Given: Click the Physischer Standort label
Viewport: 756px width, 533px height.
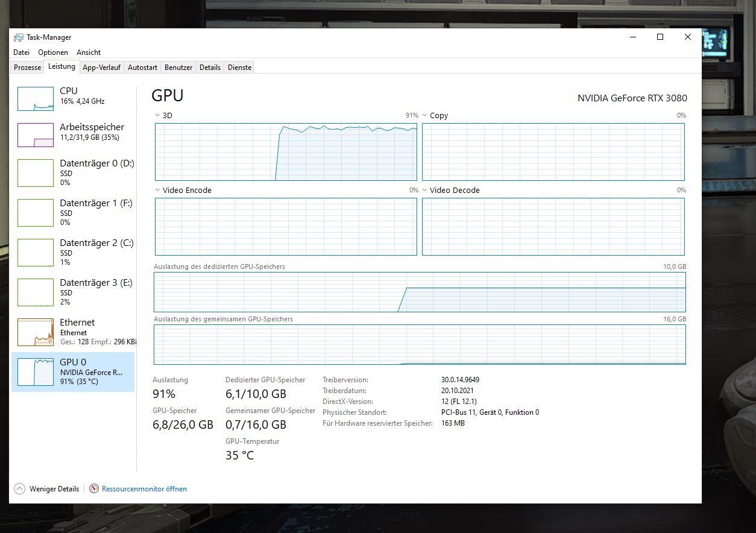Looking at the screenshot, I should pos(354,412).
